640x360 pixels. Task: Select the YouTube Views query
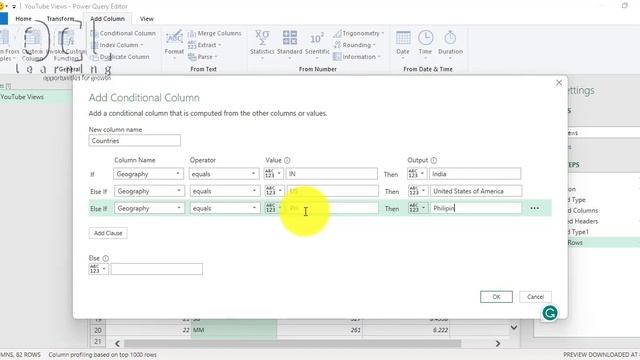point(36,97)
